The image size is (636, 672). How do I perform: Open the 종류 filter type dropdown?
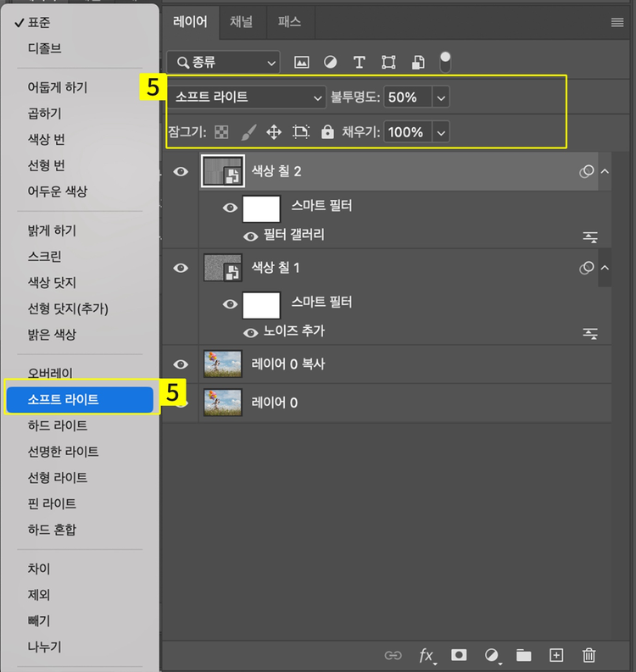[223, 63]
